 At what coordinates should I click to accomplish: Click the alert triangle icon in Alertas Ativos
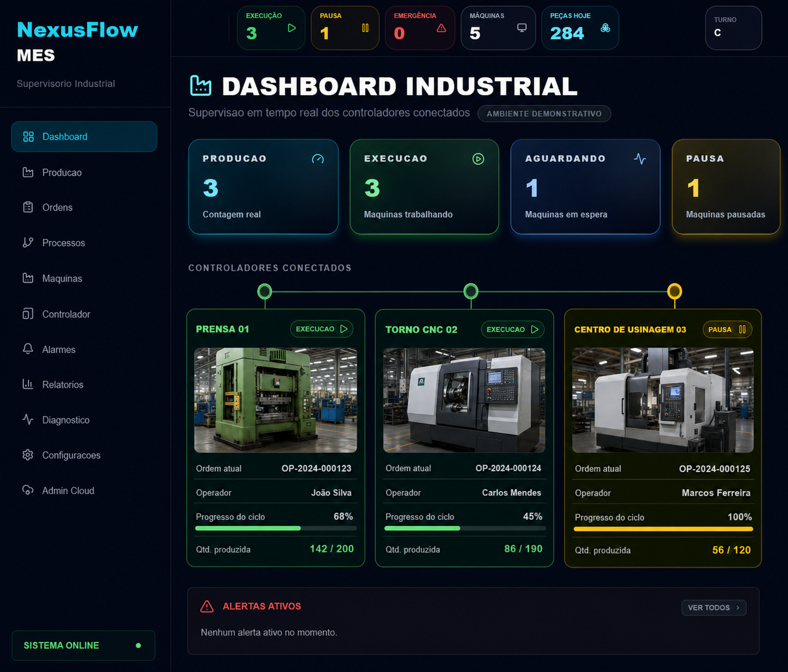[207, 606]
